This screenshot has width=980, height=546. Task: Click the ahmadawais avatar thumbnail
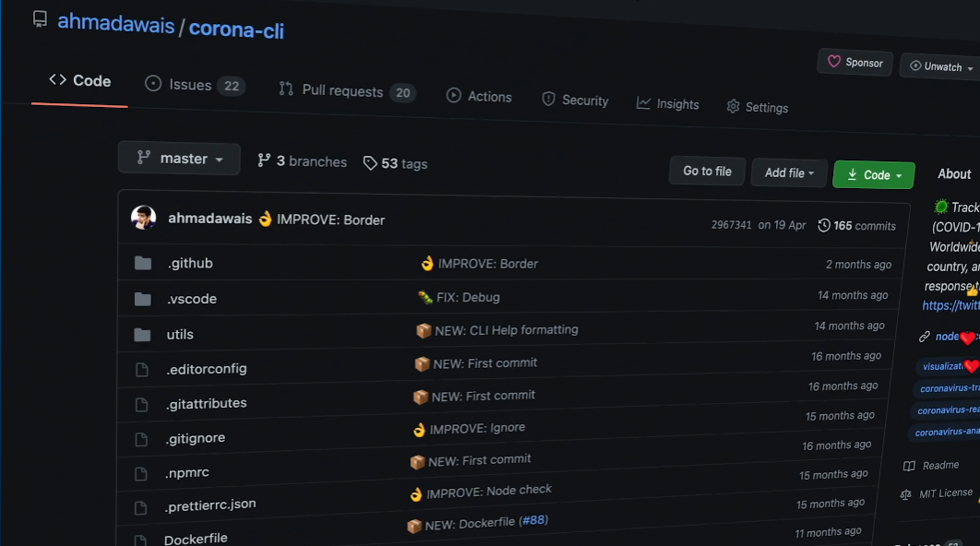click(143, 218)
